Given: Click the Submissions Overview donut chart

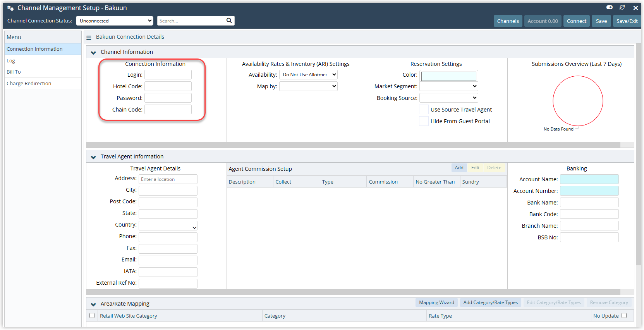Looking at the screenshot, I should point(578,101).
